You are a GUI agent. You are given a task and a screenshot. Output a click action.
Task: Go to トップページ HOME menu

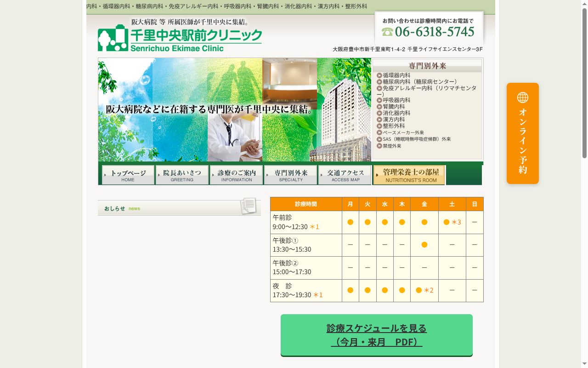pos(128,175)
